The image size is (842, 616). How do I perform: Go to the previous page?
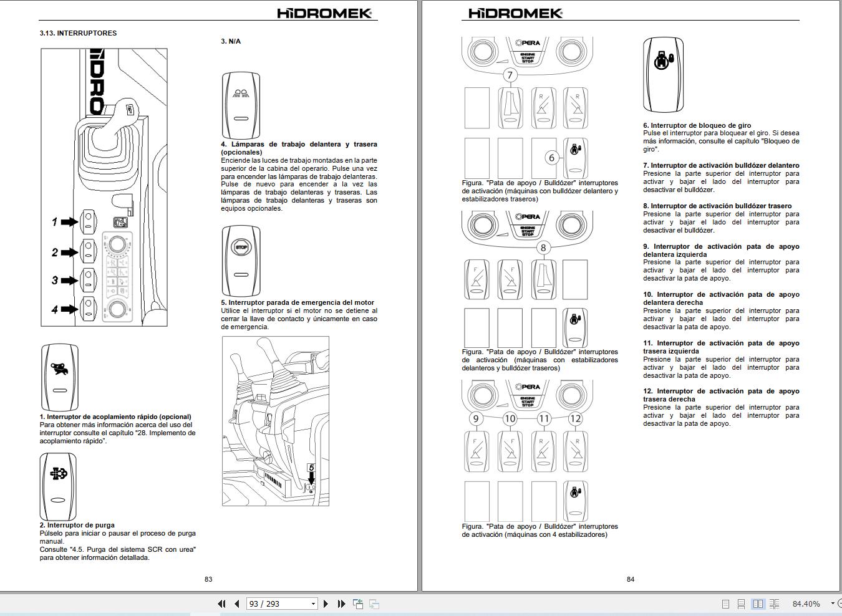click(236, 604)
